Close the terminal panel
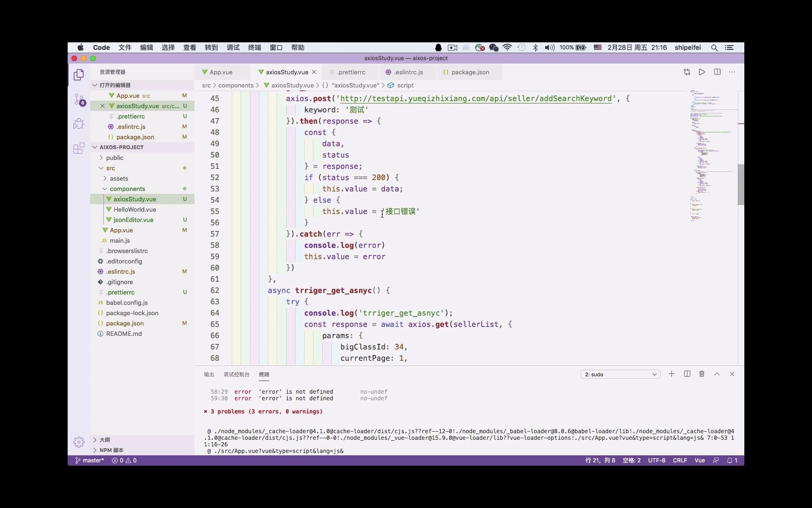The height and width of the screenshot is (508, 812). [x=732, y=374]
